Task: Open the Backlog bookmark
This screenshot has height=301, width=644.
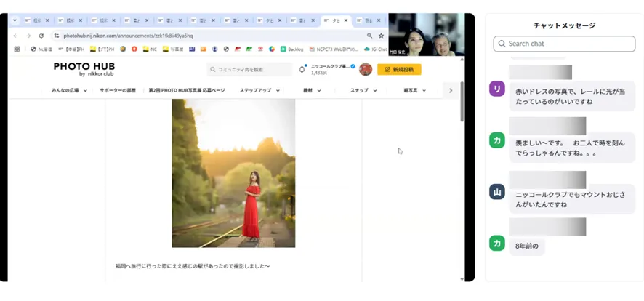Action: tap(291, 49)
